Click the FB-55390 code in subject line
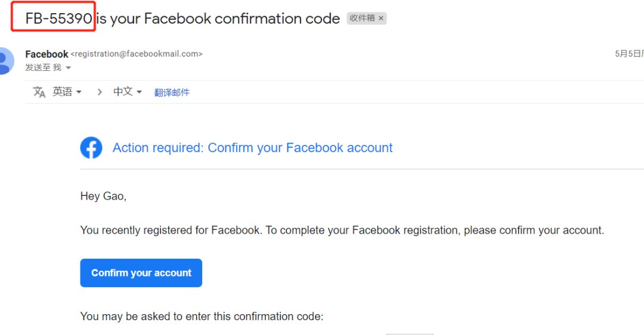644x335 pixels. (x=58, y=18)
